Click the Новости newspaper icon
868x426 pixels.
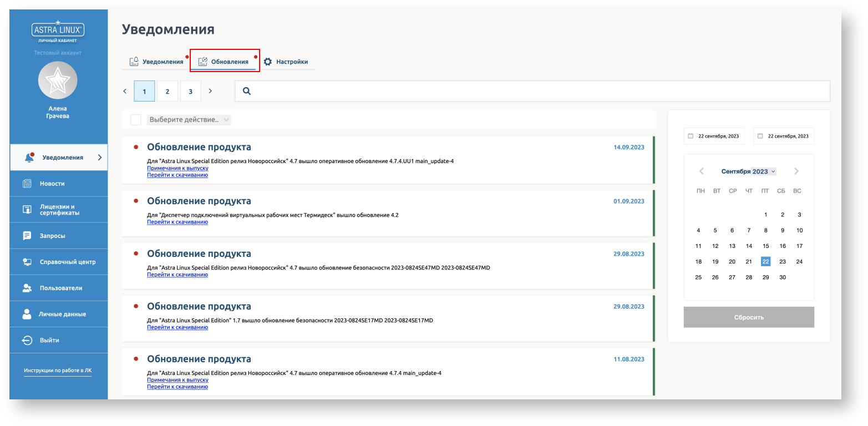pos(27,184)
